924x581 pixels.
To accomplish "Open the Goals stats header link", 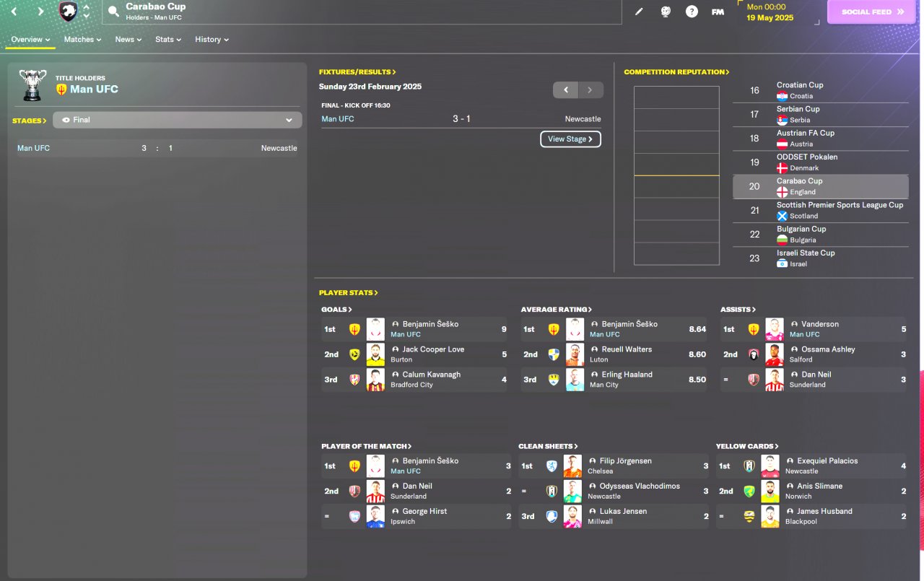I will 337,310.
